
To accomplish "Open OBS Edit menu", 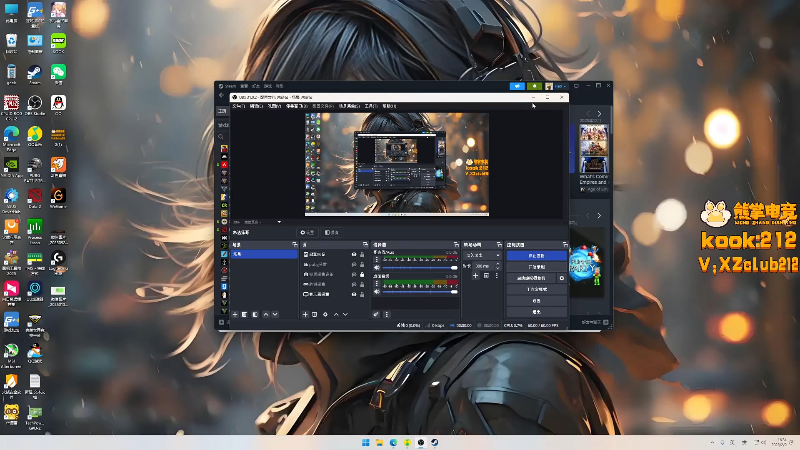I will click(256, 106).
